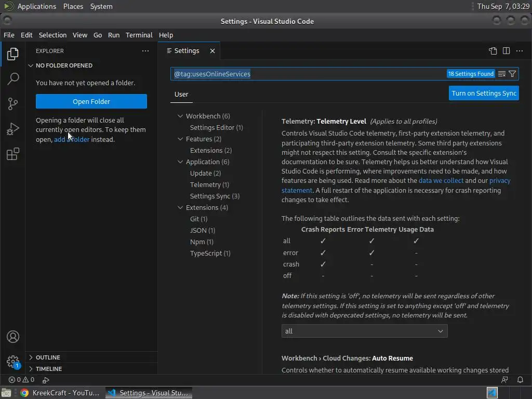Open the Telemetry Level dropdown showing all

pos(364,331)
